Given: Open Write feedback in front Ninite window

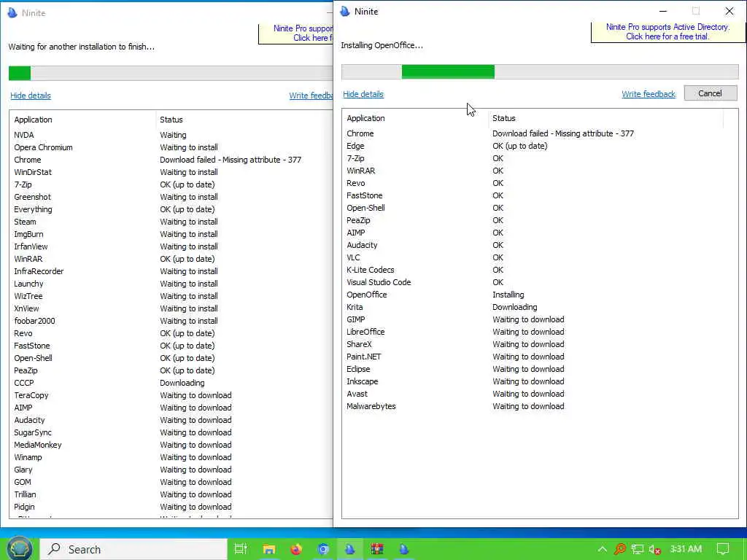Looking at the screenshot, I should click(649, 94).
